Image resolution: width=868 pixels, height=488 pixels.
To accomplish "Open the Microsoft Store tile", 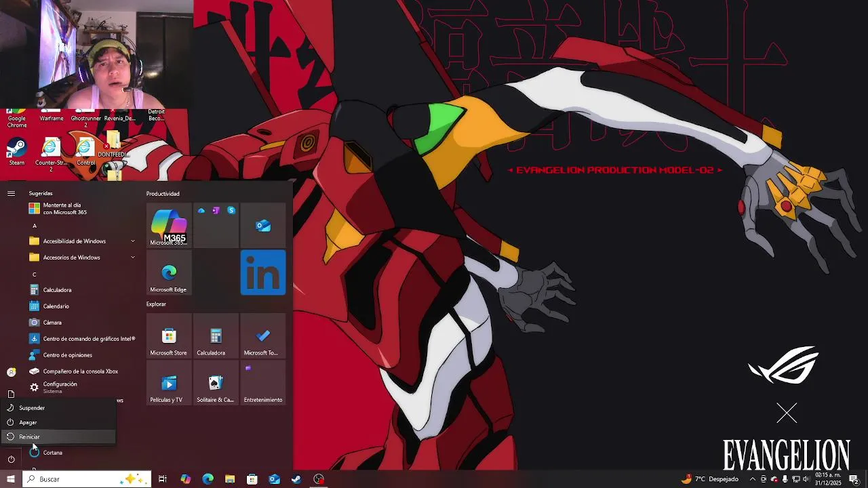I will point(169,336).
